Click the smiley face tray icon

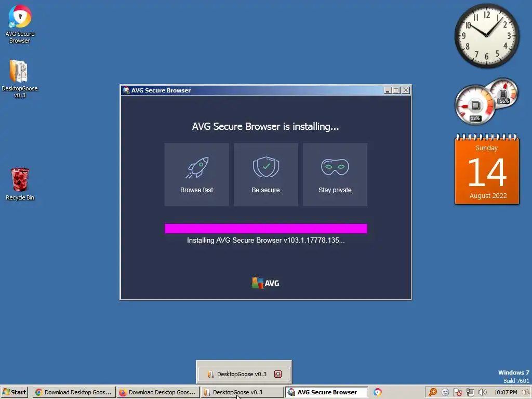(x=445, y=392)
